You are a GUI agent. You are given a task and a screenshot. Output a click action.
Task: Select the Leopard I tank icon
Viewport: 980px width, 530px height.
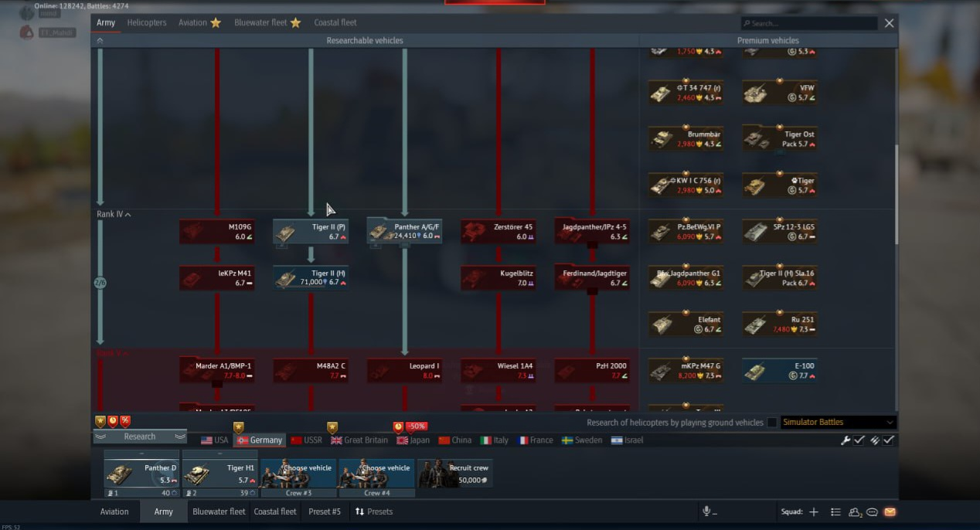404,370
